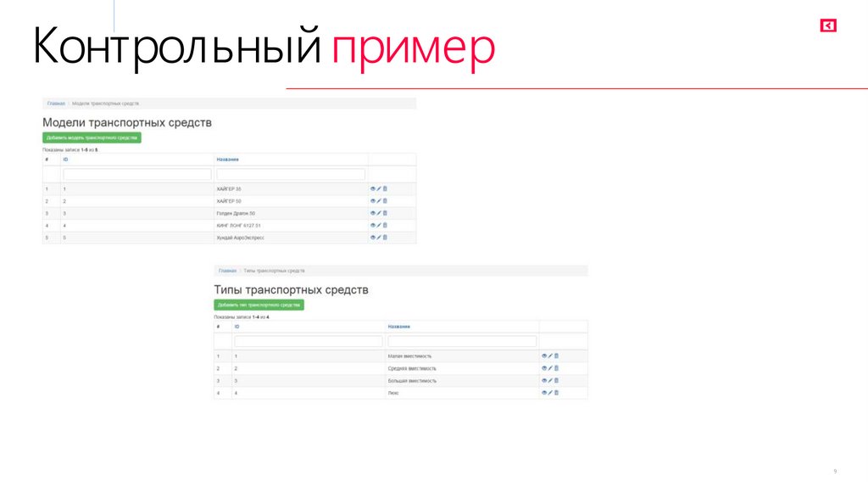View the ХАЙГЕР 35 record (eye icon)

373,189
